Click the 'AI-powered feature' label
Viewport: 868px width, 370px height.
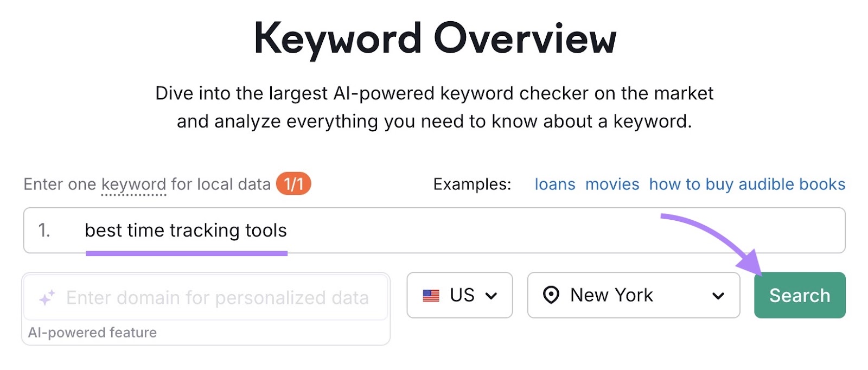click(x=93, y=333)
